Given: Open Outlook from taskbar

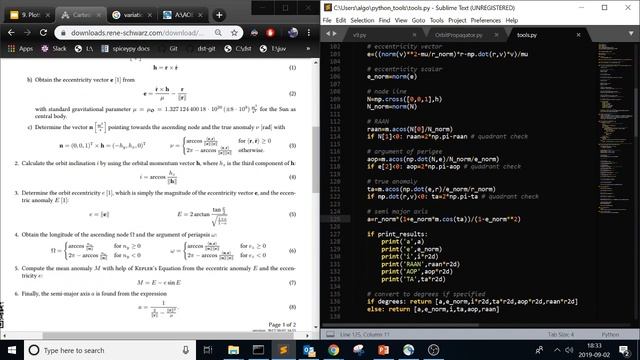Looking at the screenshot, I should (309, 350).
